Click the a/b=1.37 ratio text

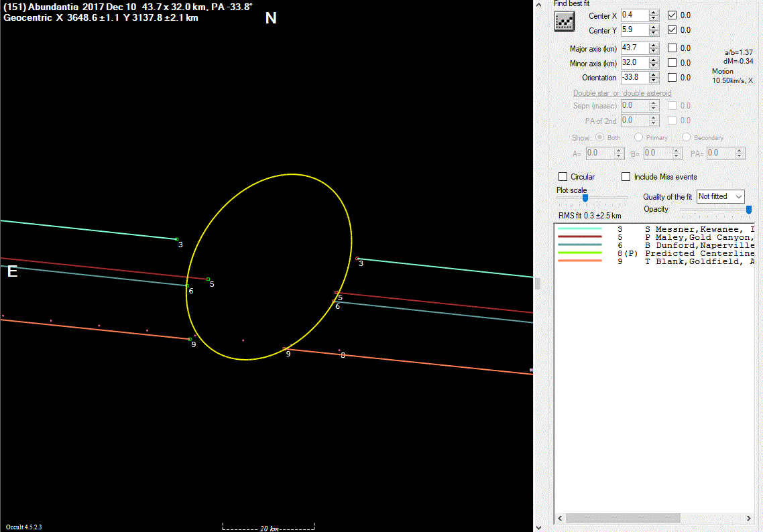click(739, 52)
